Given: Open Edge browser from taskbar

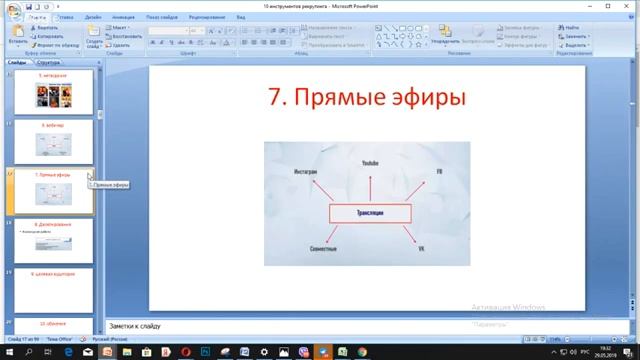Looking at the screenshot, I should tap(68, 352).
